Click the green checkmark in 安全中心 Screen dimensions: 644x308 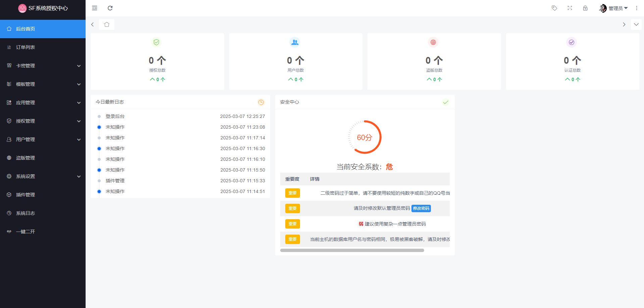point(446,102)
